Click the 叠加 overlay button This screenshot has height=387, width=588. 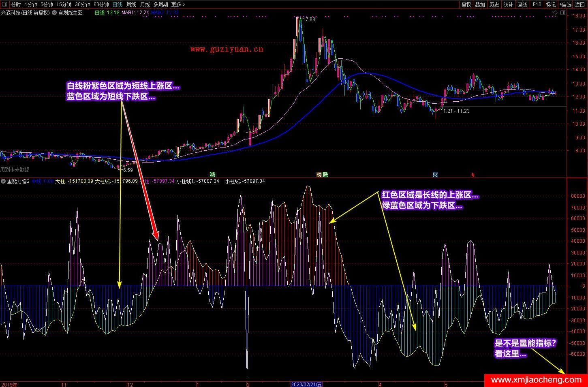coord(480,4)
